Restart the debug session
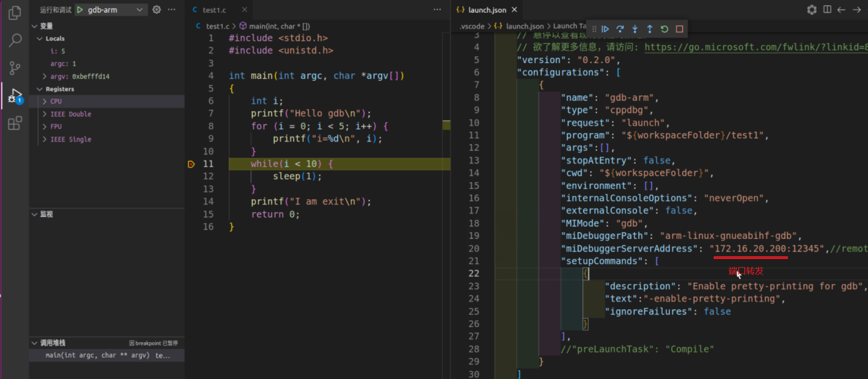Screen dimensions: 868x379 click(x=664, y=29)
